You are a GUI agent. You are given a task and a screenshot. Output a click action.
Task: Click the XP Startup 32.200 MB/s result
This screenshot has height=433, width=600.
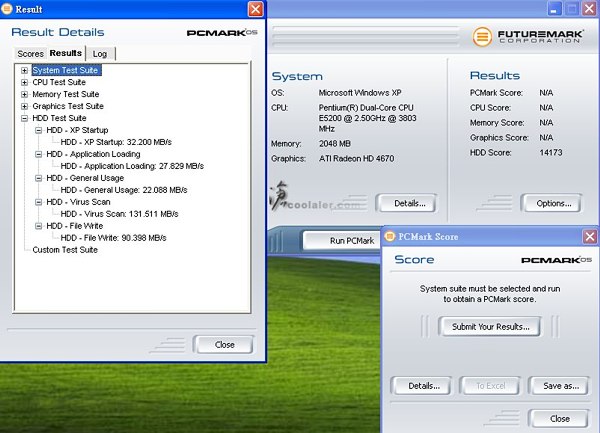point(116,142)
